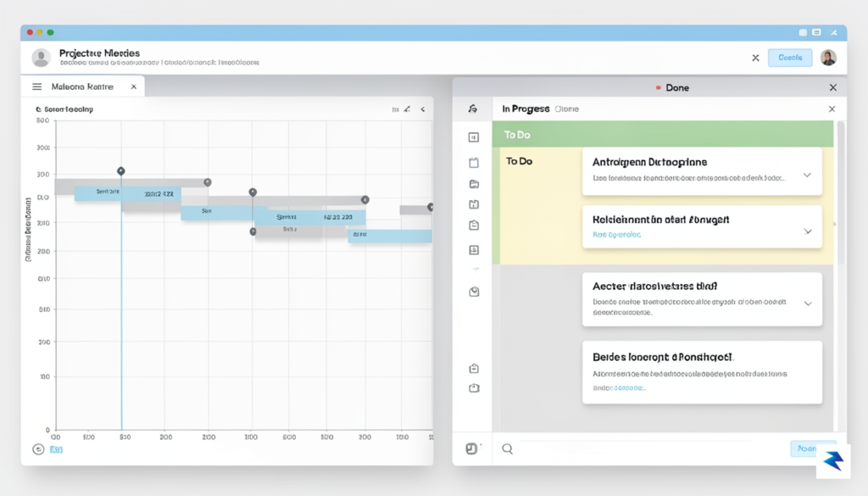This screenshot has width=868, height=496.
Task: Click the clipboard icon in the lower sidebar group
Action: tap(474, 368)
